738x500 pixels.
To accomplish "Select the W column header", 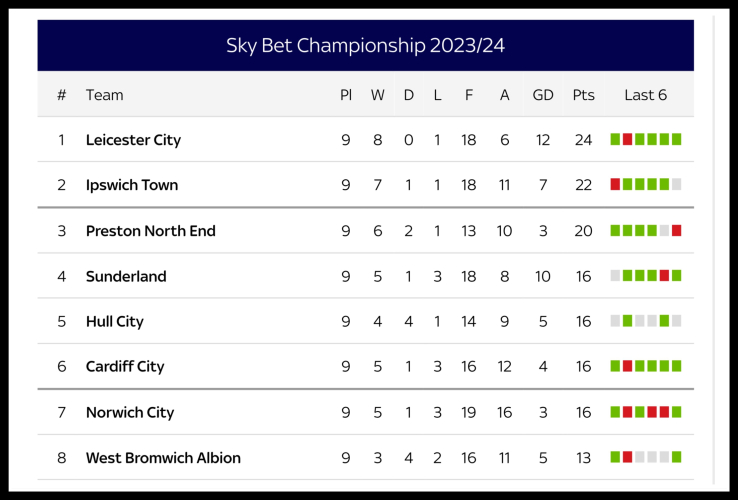I will click(x=377, y=95).
